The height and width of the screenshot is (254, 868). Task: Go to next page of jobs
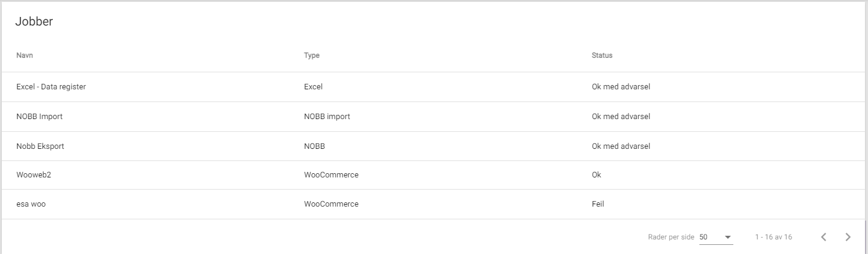tap(848, 237)
